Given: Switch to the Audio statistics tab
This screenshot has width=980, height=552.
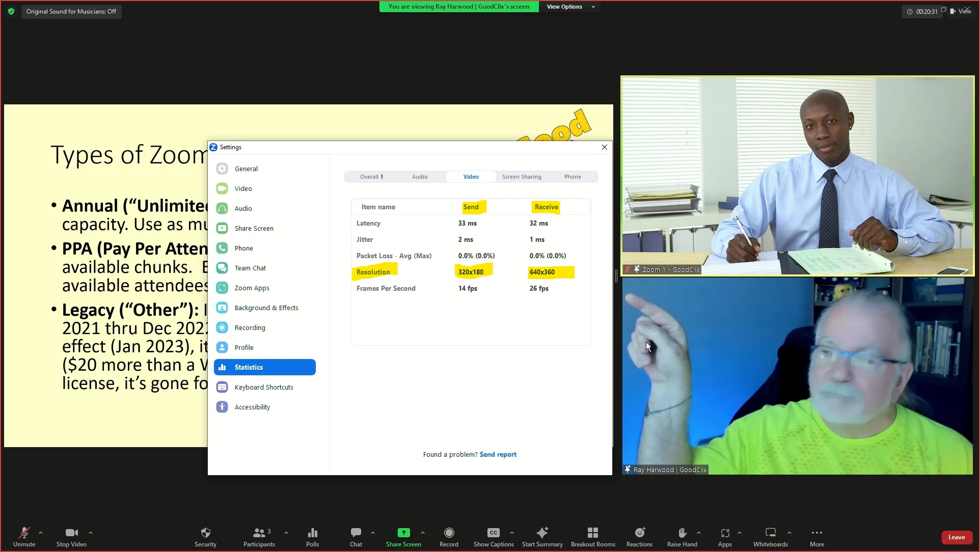Looking at the screenshot, I should tap(420, 177).
